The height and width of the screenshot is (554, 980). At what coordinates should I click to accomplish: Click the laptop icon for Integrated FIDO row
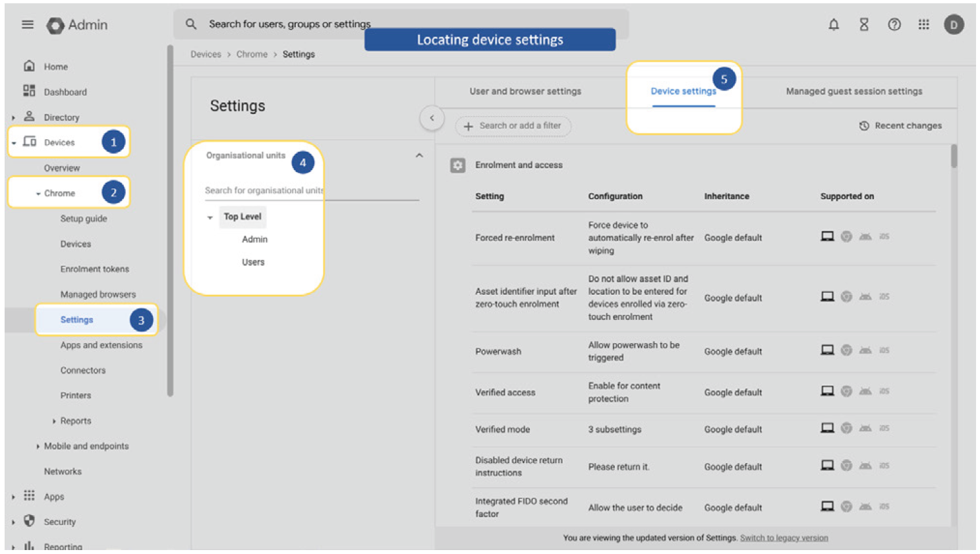827,506
